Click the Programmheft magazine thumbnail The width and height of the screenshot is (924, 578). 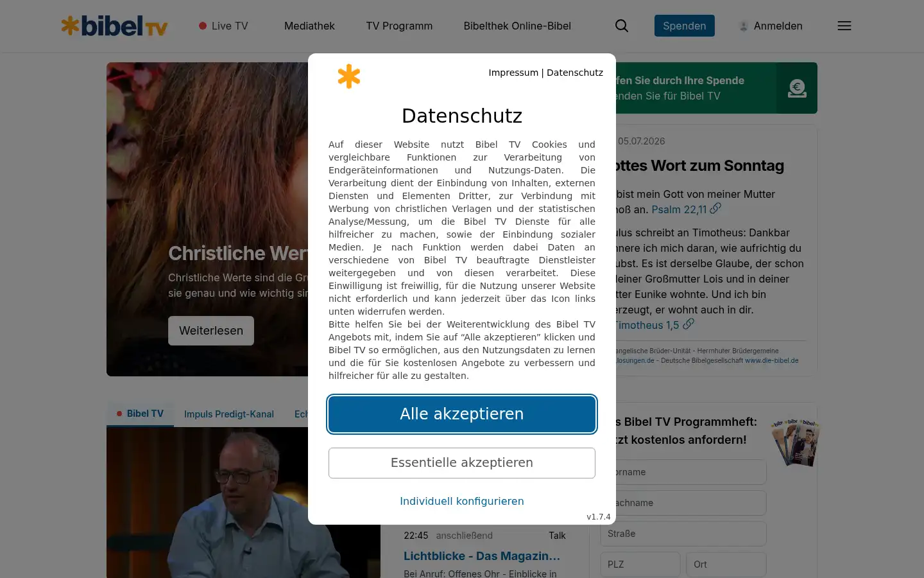pos(796,442)
